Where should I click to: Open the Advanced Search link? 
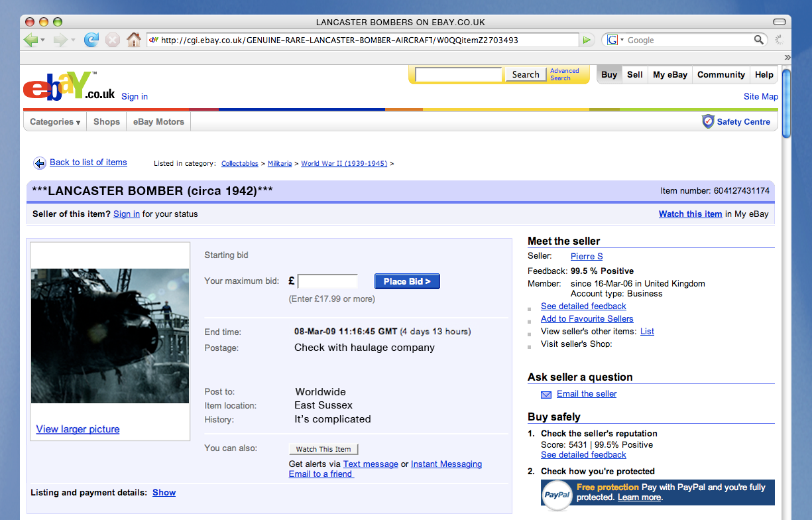point(565,74)
